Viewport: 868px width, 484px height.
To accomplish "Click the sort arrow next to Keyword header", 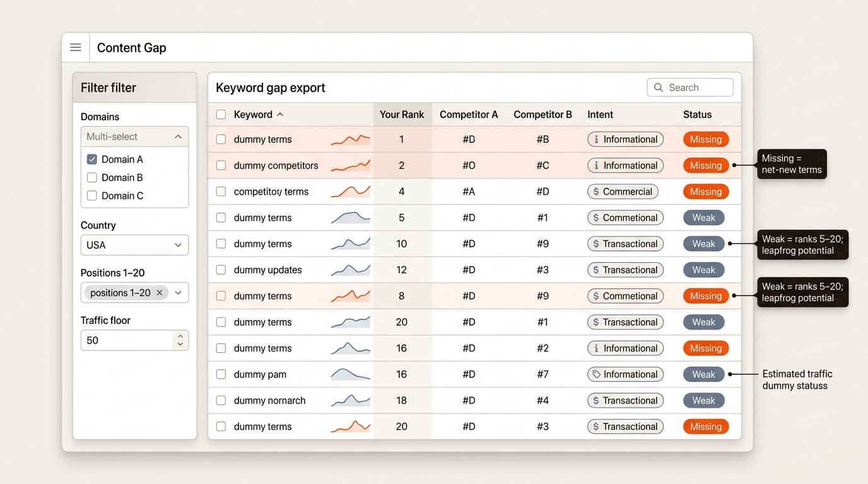I will point(280,115).
